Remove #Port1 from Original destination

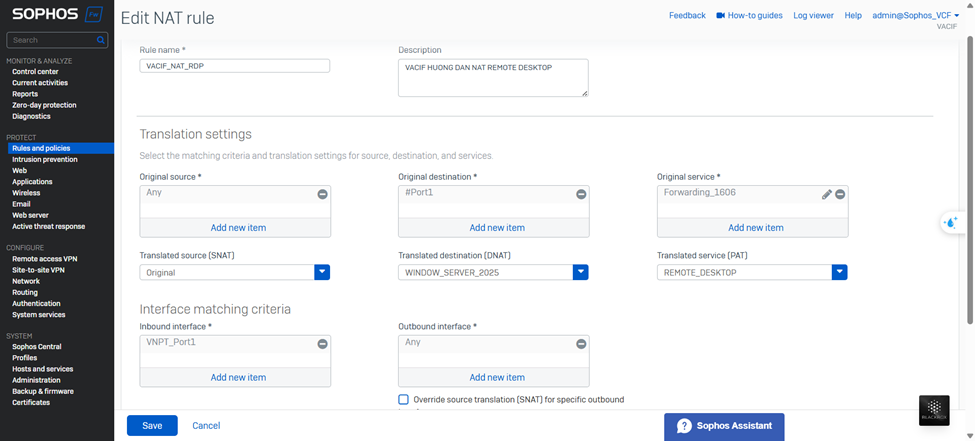point(581,194)
